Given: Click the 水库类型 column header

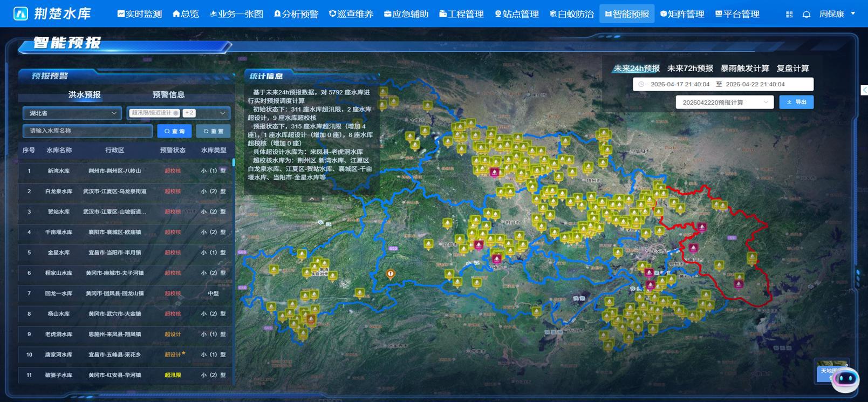Looking at the screenshot, I should tap(214, 151).
